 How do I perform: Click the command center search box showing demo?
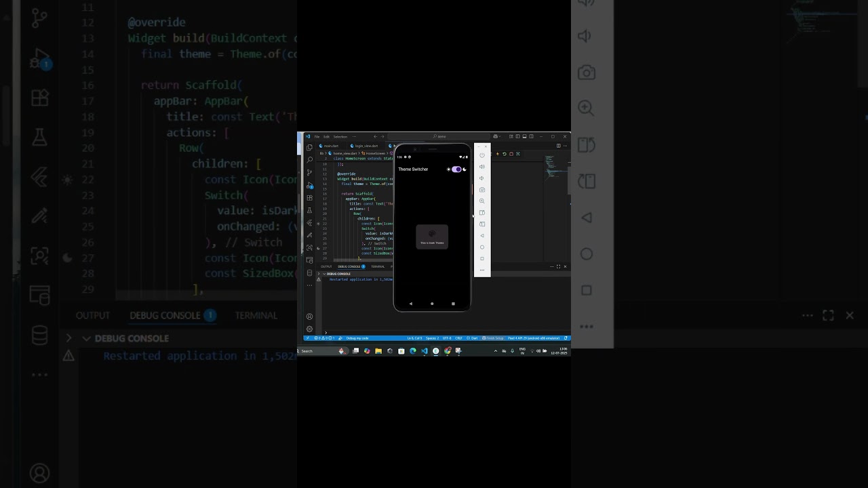[440, 136]
